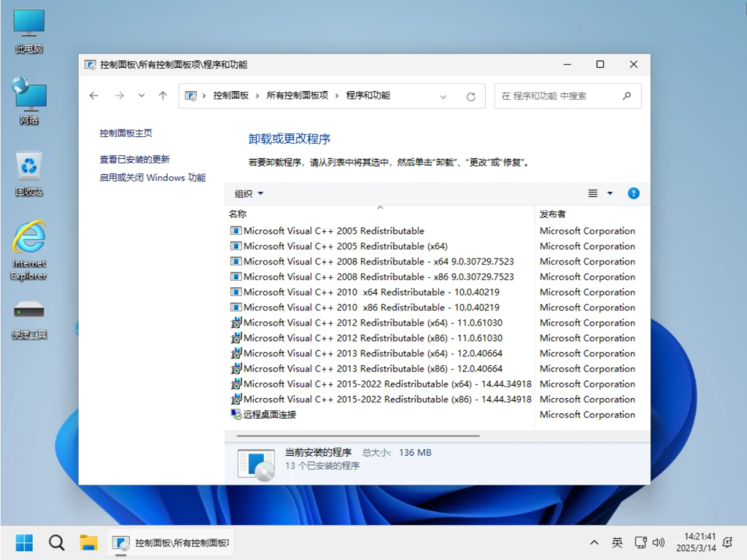The image size is (747, 560).
Task: Click the 总大小 136 MB value
Action: (415, 452)
